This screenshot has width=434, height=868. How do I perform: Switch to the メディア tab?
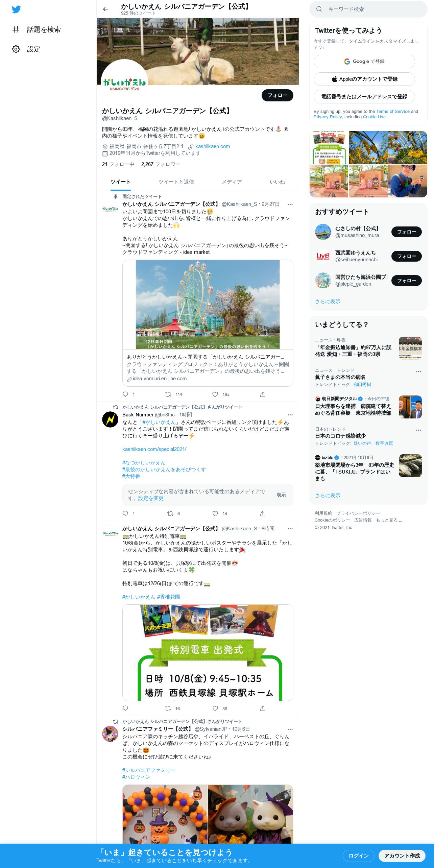pos(232,182)
